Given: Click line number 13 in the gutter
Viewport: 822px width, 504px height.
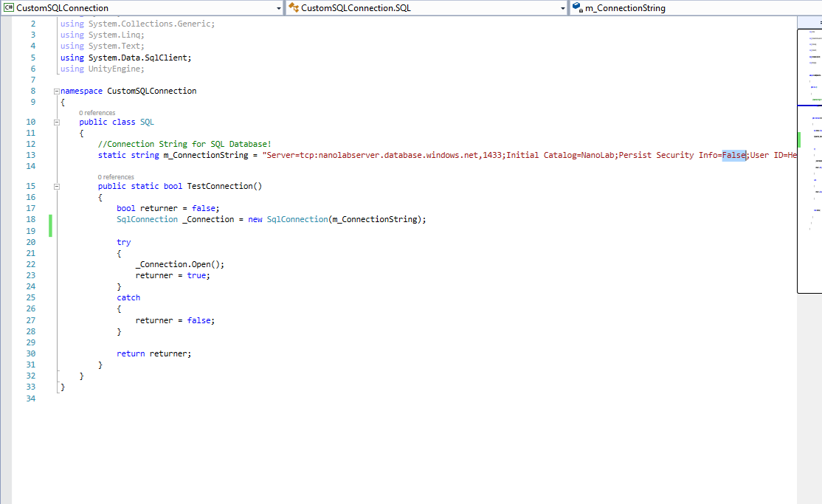Looking at the screenshot, I should tap(30, 155).
